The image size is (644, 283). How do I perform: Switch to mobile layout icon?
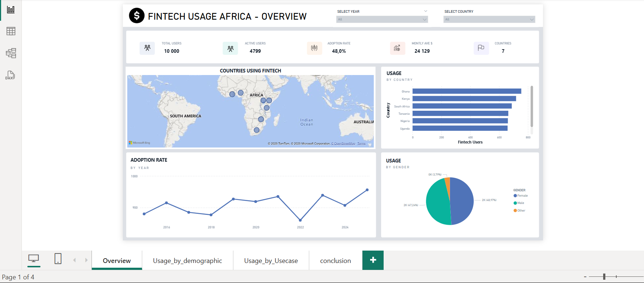pos(58,259)
